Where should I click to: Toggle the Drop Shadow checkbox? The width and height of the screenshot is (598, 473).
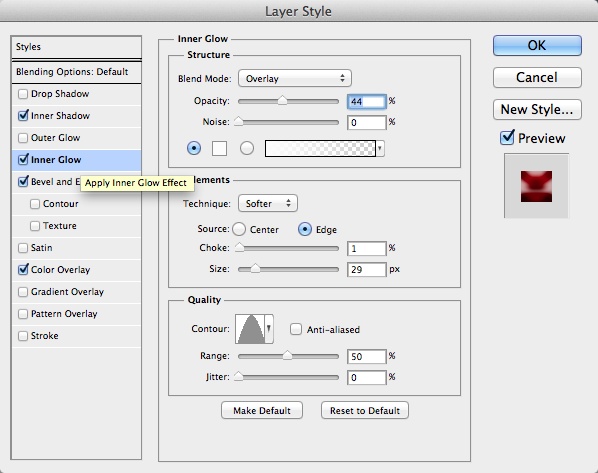(x=23, y=94)
